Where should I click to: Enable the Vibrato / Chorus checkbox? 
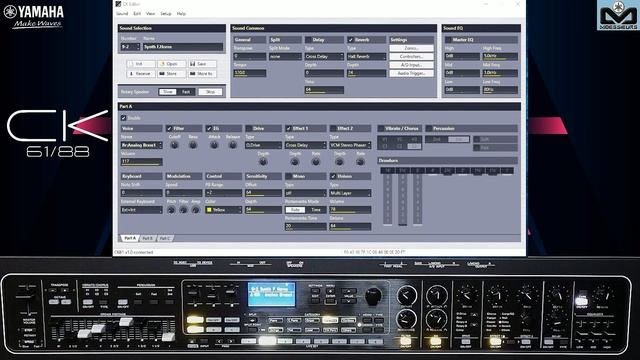point(381,129)
